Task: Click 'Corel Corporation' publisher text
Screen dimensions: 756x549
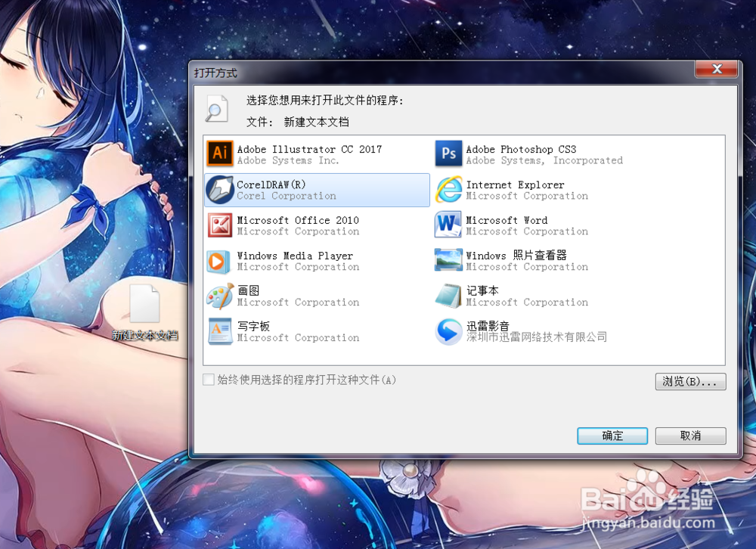Action: coord(286,196)
